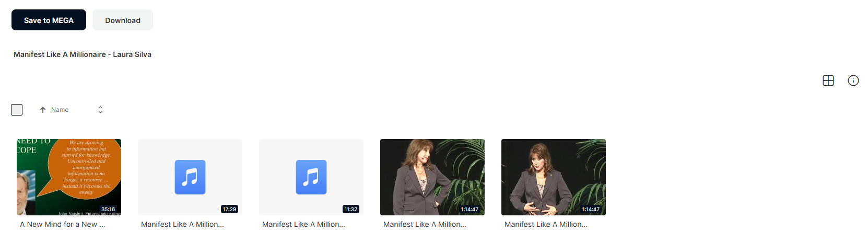Open the music note icon of the 11:32 audio file
The width and height of the screenshot is (868, 242).
pos(311,177)
